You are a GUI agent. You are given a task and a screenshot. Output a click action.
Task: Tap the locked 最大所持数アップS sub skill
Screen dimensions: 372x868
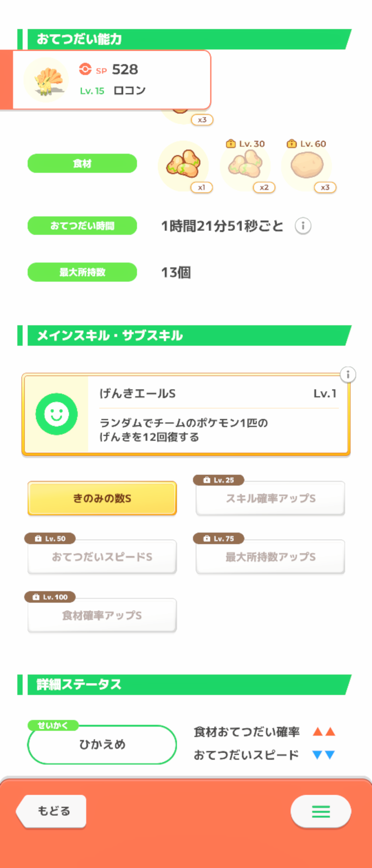tap(270, 557)
